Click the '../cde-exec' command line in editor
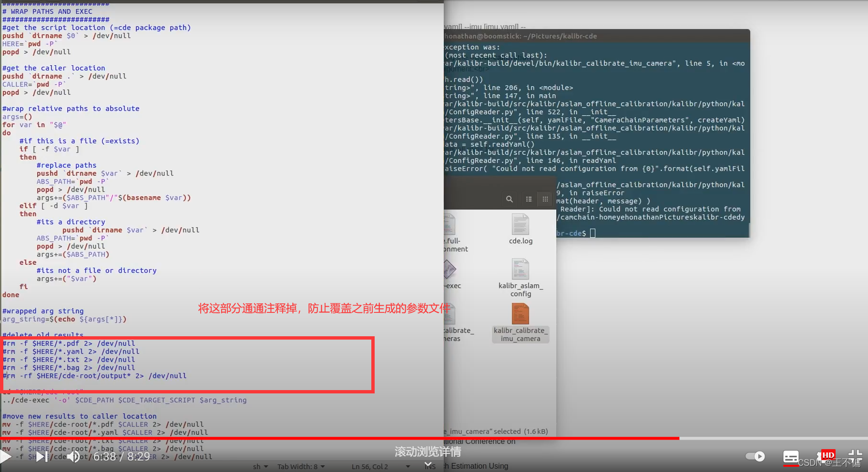Screen dimensions: 868x472 [x=124, y=400]
